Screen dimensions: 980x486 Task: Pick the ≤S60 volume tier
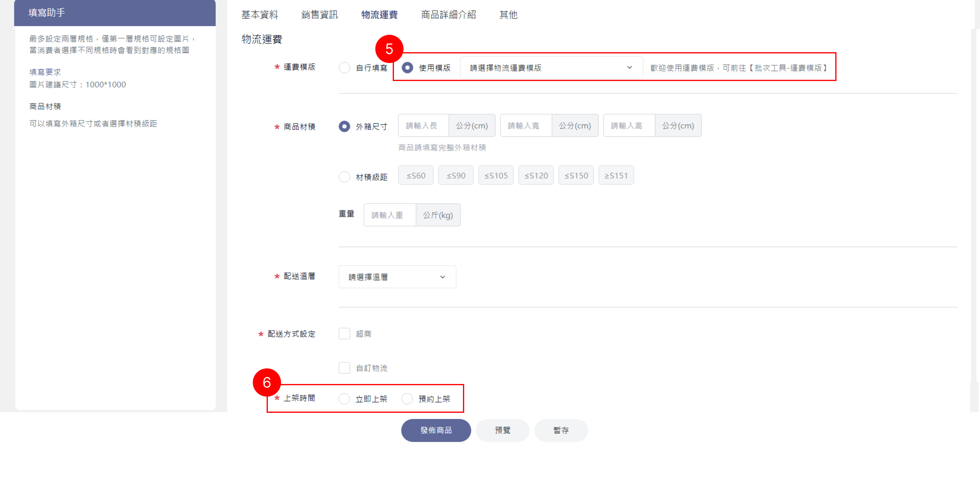(415, 175)
